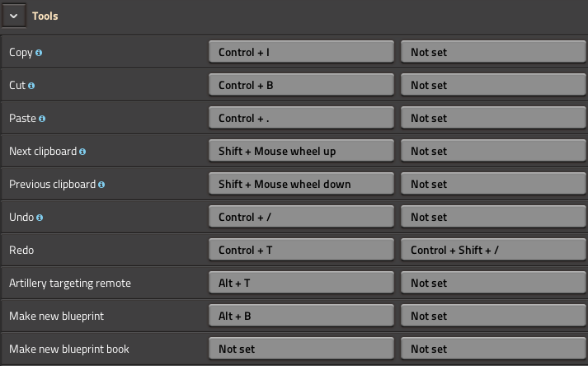Viewport: 588px width, 366px height.
Task: Set secondary binding for Make new blueprint book
Action: (493, 349)
